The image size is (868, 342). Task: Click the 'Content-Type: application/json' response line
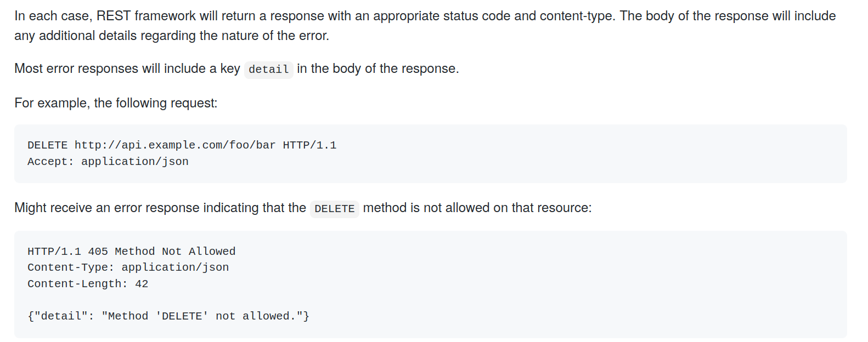[x=128, y=267]
